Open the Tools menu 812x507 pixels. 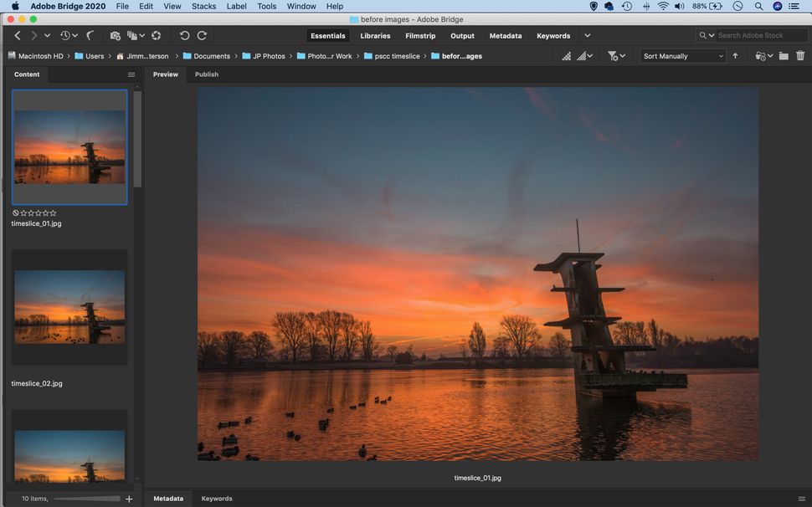[x=266, y=6]
